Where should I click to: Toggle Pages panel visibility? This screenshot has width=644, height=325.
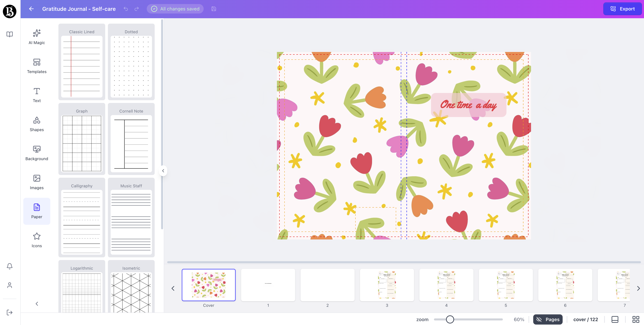[x=548, y=319]
